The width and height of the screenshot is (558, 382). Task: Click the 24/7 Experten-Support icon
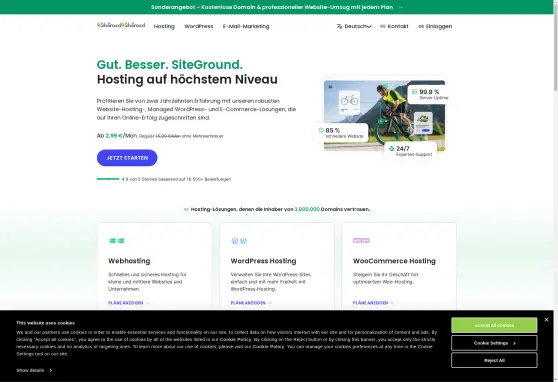[x=391, y=148]
